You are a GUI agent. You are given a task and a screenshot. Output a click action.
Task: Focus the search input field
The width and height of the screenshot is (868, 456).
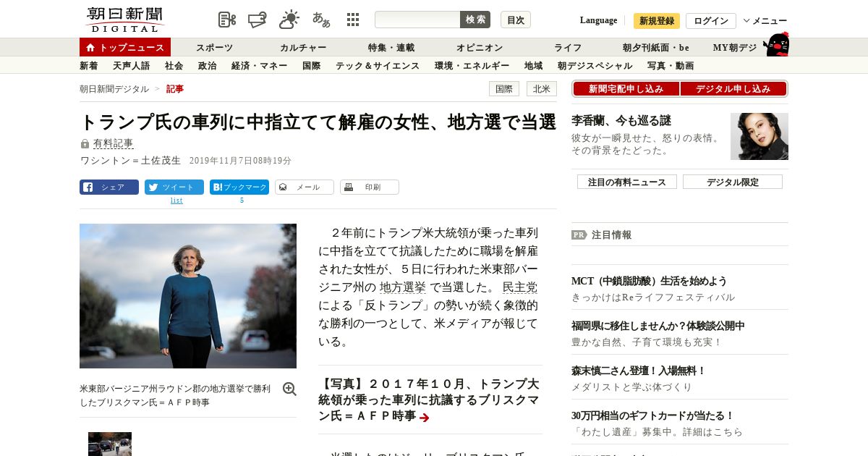click(417, 20)
